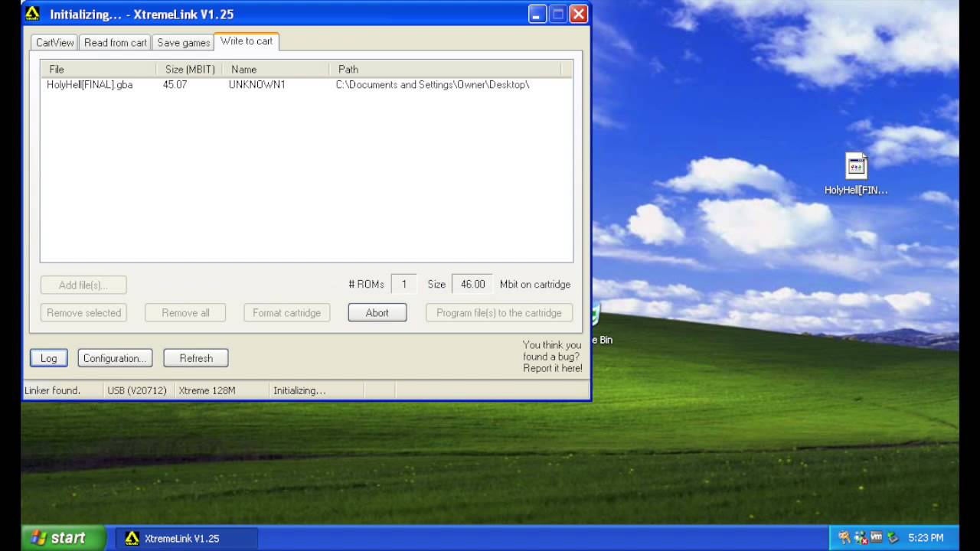Sort by the Name column header
The image size is (980, 551).
276,69
